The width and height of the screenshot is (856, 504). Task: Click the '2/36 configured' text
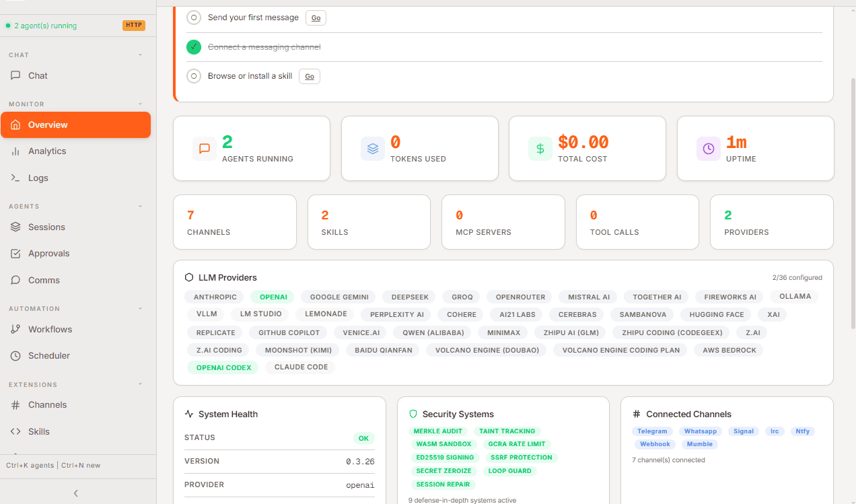click(x=797, y=277)
